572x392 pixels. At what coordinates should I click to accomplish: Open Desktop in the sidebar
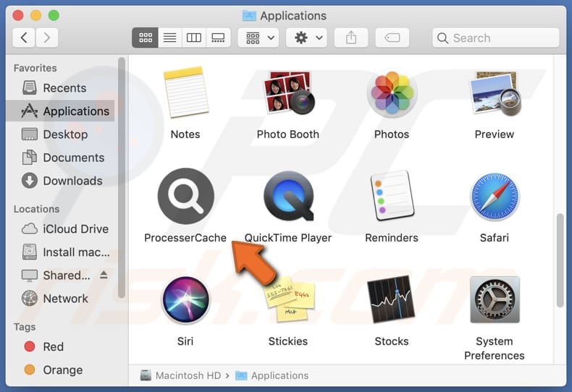60,134
